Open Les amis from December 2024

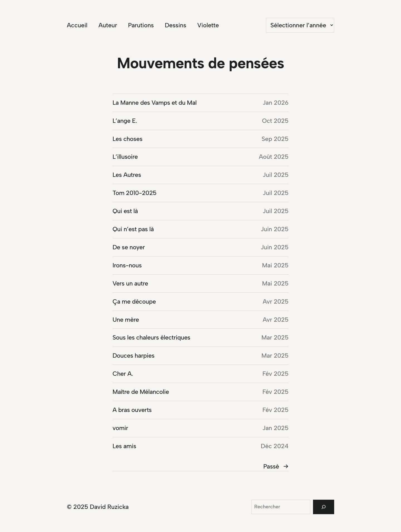pos(124,446)
